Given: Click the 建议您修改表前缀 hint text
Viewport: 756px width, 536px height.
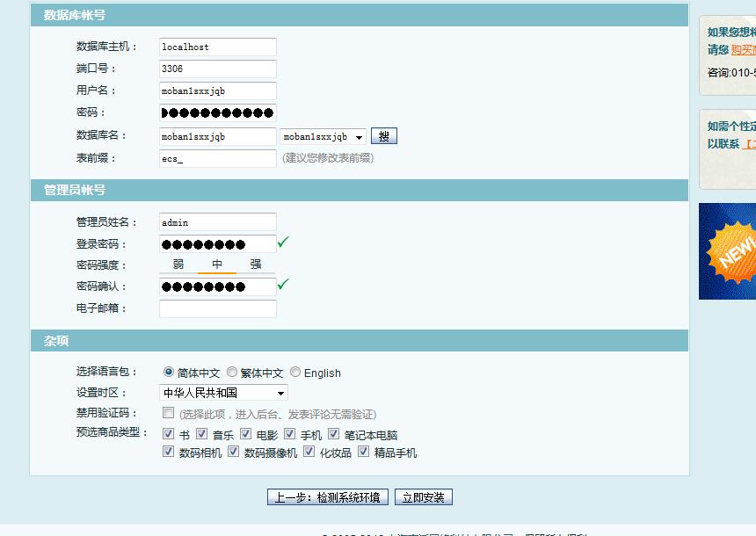Looking at the screenshot, I should [328, 158].
